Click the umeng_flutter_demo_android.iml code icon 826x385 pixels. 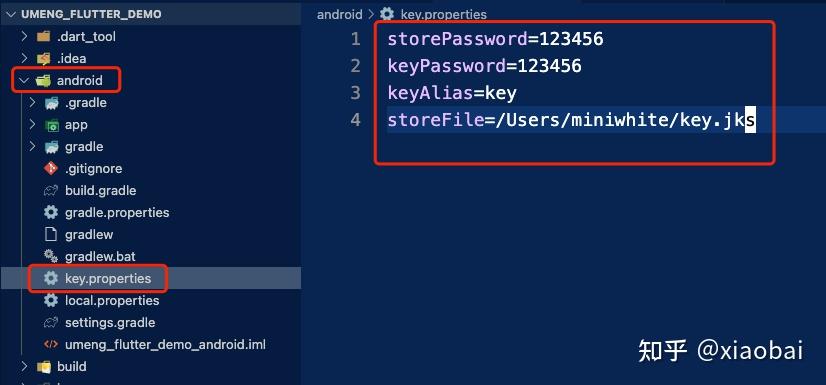(x=51, y=345)
